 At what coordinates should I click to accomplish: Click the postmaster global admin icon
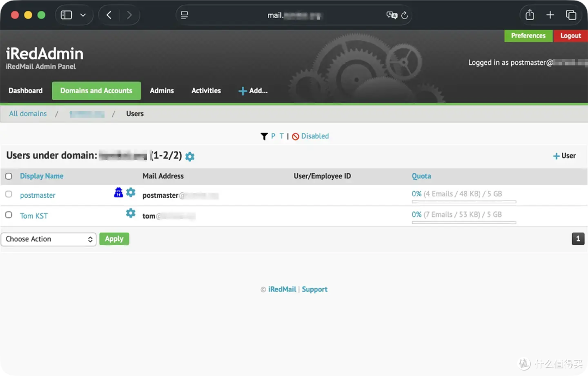tap(119, 192)
